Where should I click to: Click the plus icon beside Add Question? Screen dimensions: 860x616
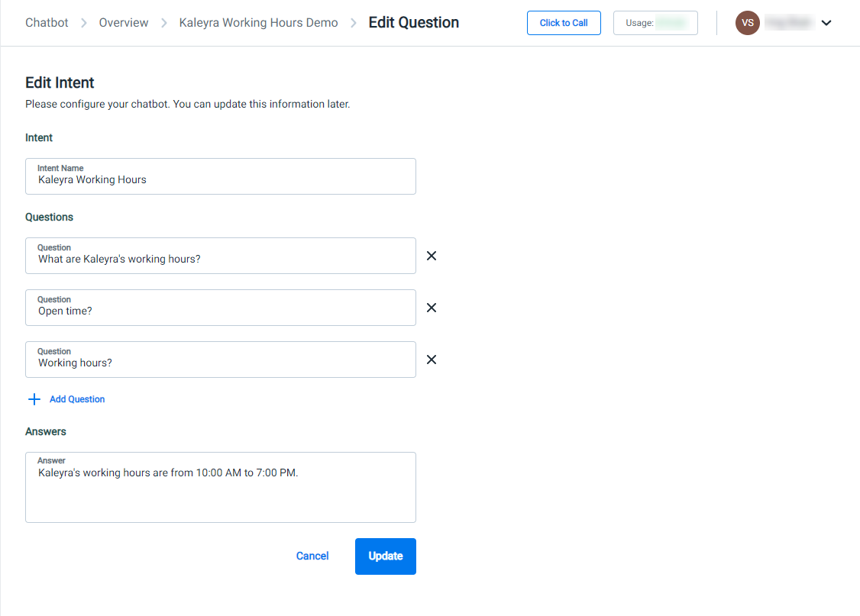tap(34, 399)
